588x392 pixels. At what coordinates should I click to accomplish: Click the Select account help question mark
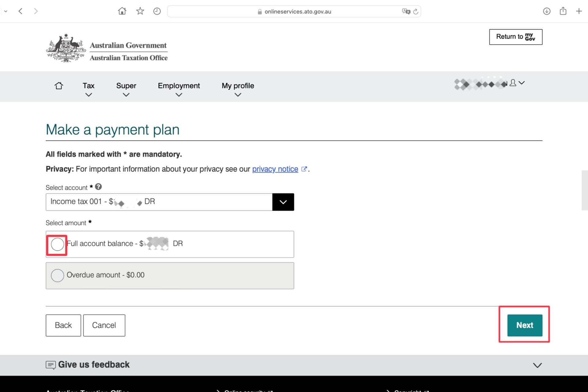[98, 187]
